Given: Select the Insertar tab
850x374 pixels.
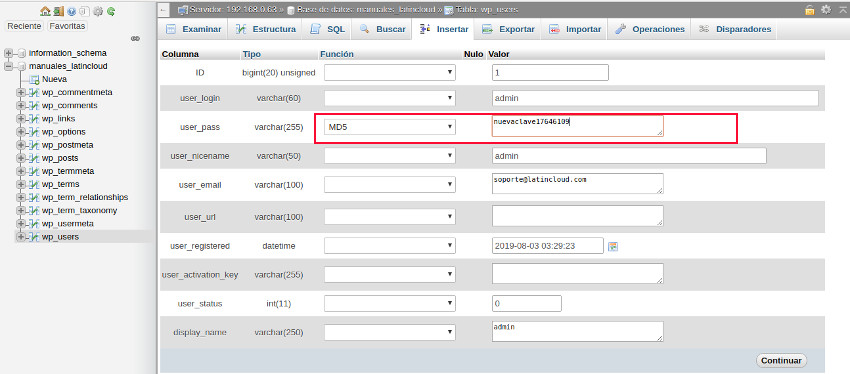Looking at the screenshot, I should coord(444,29).
